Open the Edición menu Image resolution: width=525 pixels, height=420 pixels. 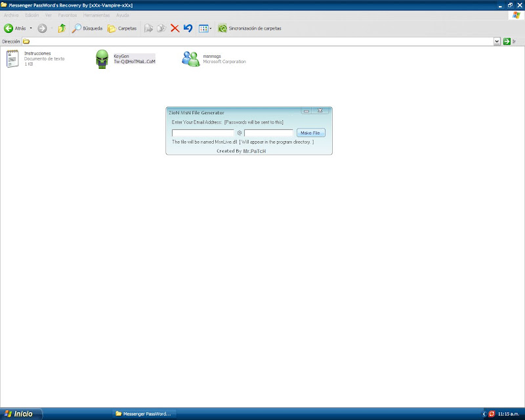tap(31, 15)
